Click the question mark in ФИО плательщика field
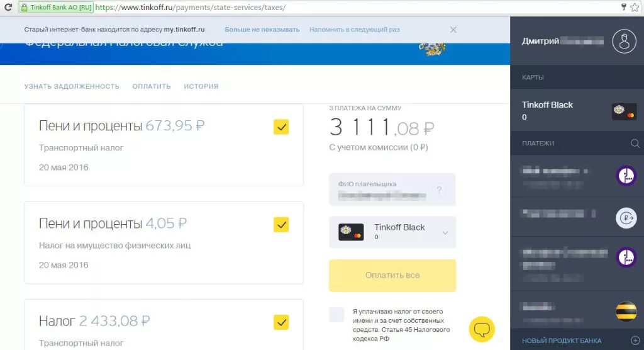The width and height of the screenshot is (644, 350). (x=439, y=189)
